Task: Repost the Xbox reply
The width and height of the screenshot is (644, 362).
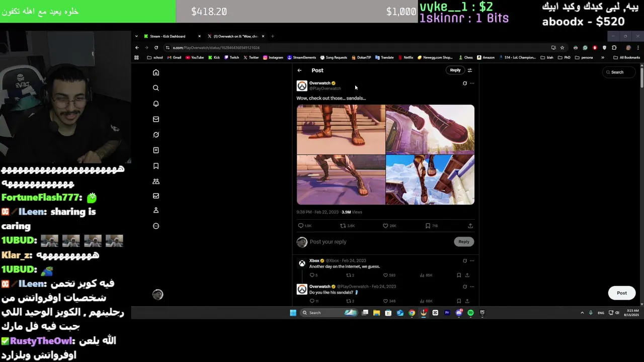Action: (348, 275)
